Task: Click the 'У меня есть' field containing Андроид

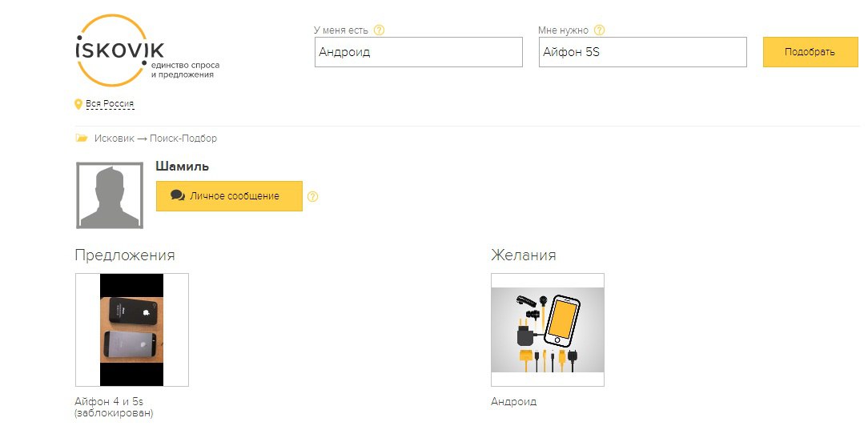Action: click(419, 52)
